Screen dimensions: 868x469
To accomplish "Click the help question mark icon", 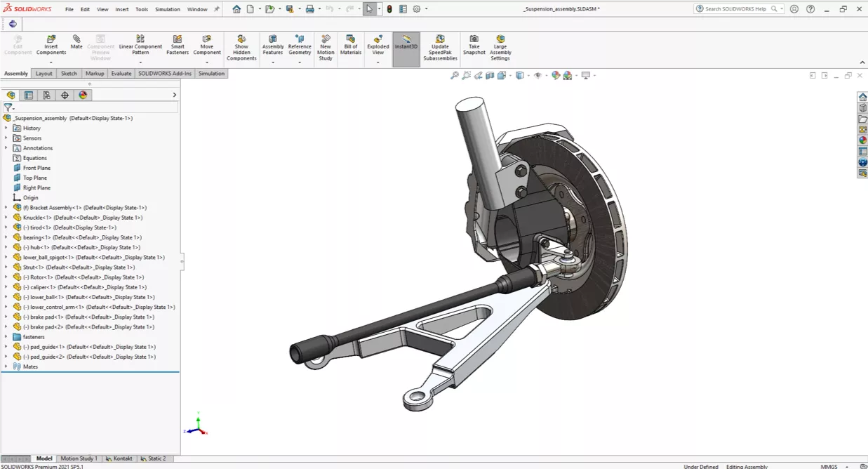I will click(809, 9).
